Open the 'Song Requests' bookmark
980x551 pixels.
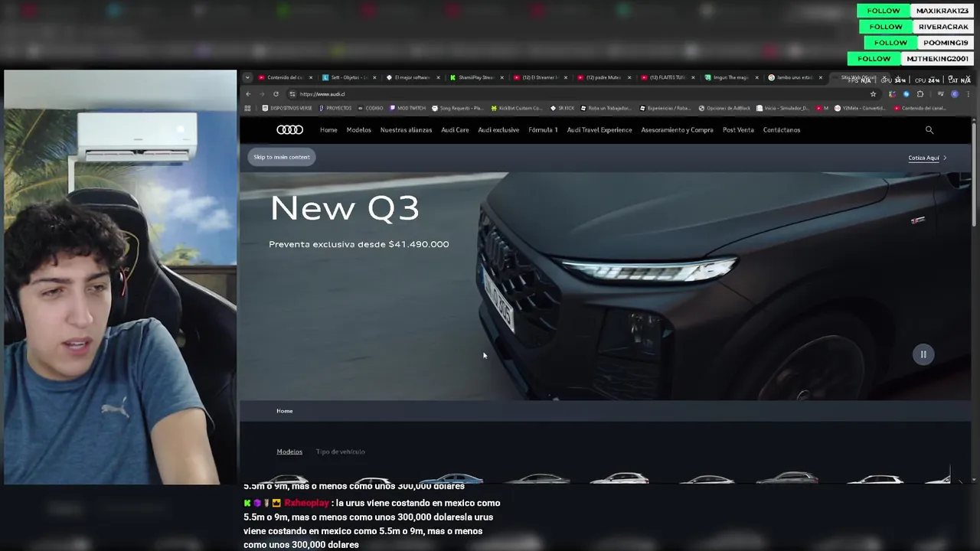[x=458, y=108]
